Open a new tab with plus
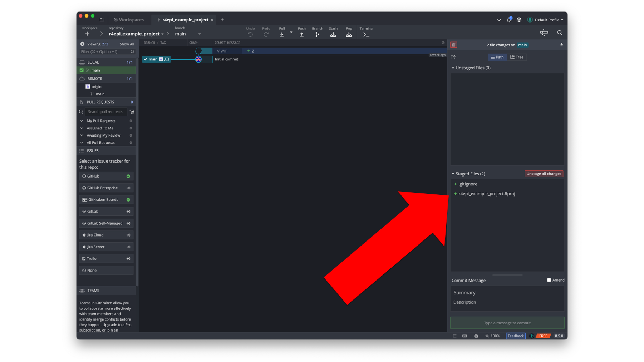 point(222,20)
